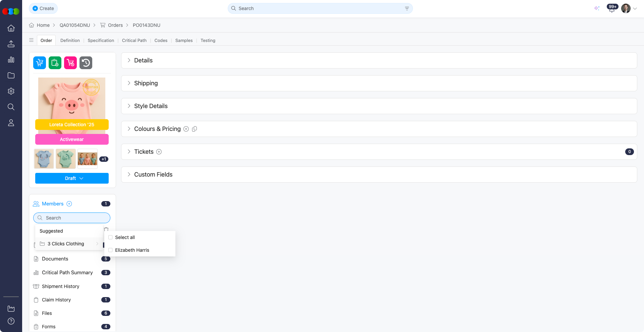This screenshot has width=644, height=332.
Task: Click the blue shopping cart icon
Action: point(40,63)
